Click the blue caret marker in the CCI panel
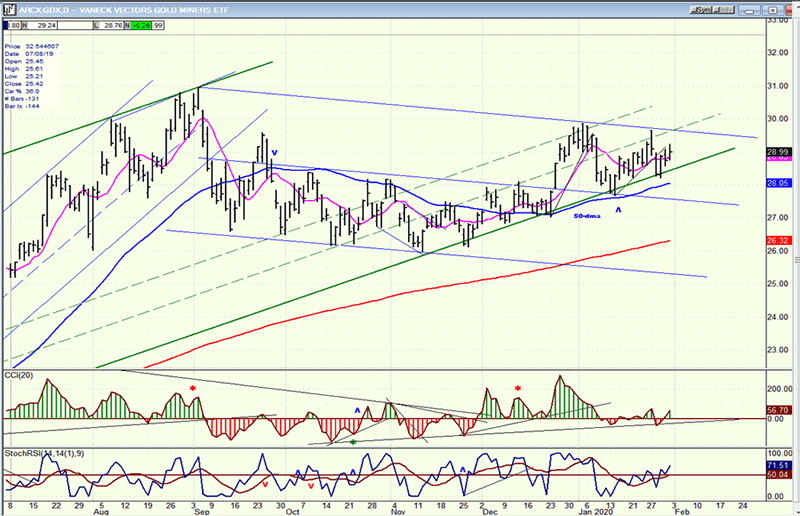The height and width of the screenshot is (516, 800). pos(356,411)
